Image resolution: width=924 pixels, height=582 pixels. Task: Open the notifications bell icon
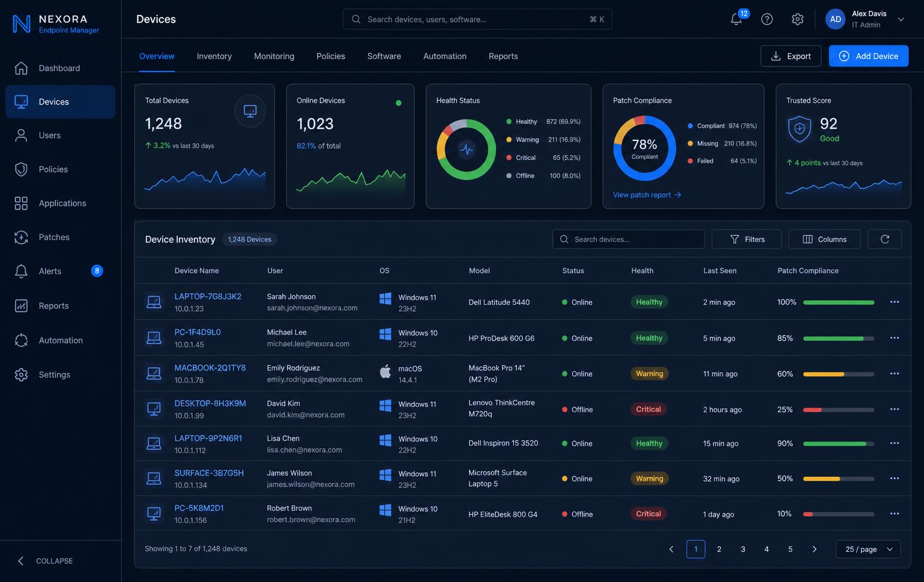click(736, 19)
